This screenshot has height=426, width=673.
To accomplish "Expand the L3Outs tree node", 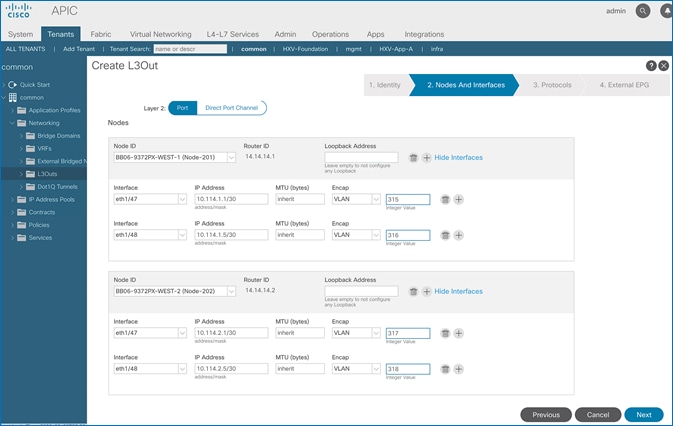I will [21, 174].
